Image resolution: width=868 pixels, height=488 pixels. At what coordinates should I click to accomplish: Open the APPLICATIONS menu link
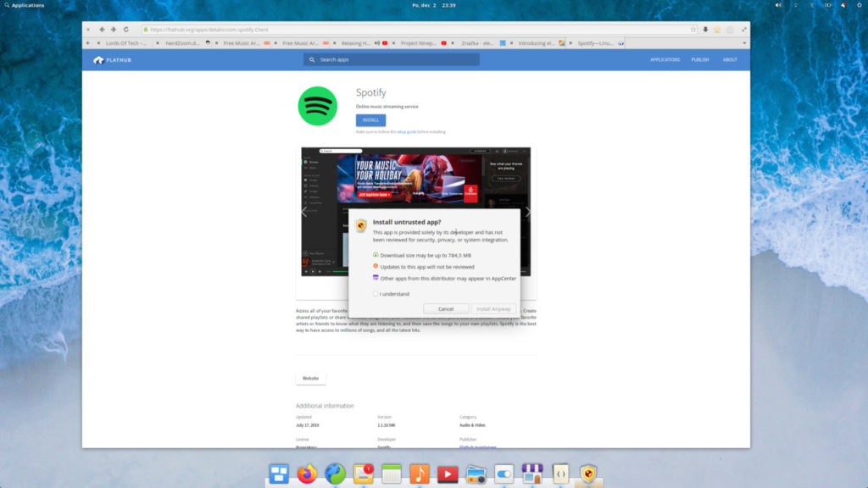pos(665,60)
